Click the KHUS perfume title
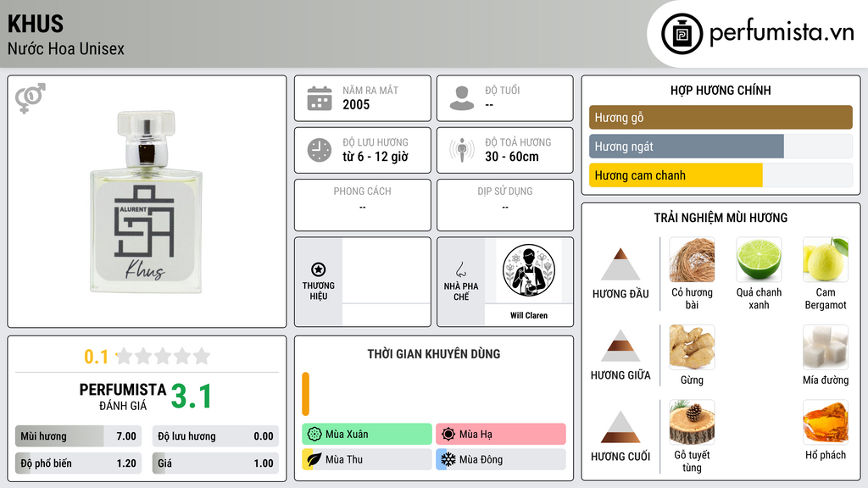Screen dimensions: 868x488 pos(36,24)
